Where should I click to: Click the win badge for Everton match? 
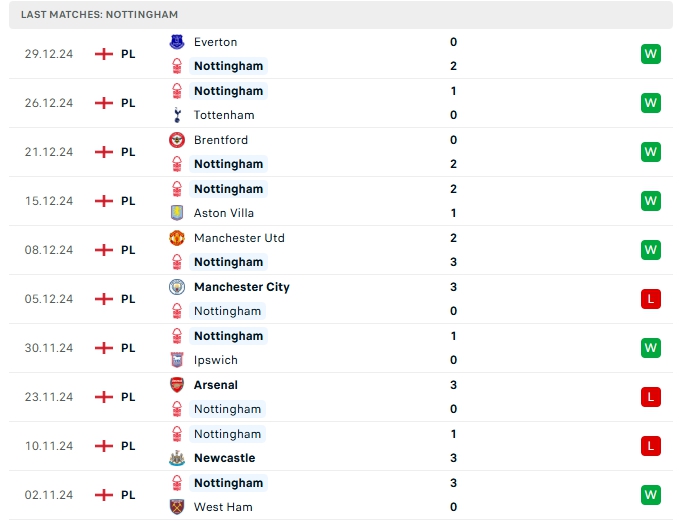coord(651,54)
